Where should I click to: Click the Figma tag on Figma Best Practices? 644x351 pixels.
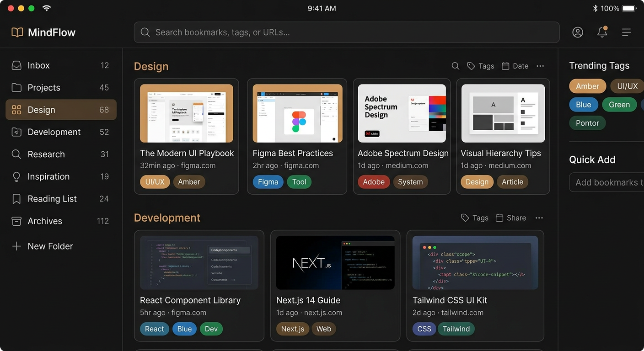click(x=268, y=182)
